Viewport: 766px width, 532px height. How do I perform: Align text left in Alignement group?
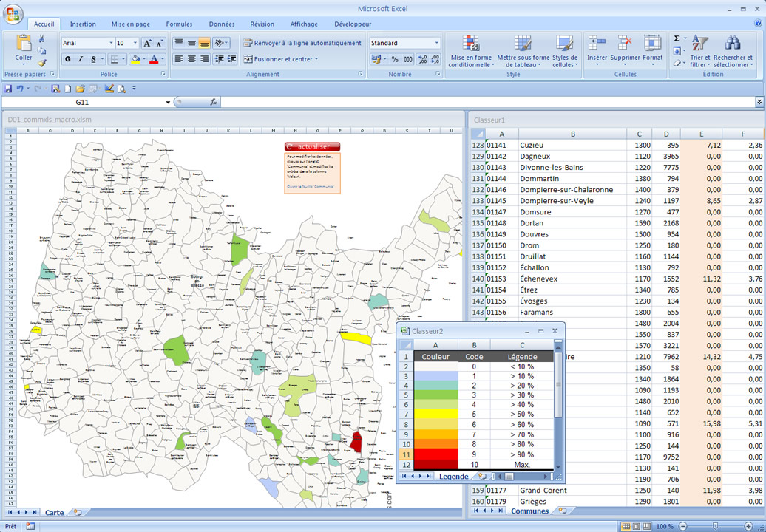[179, 59]
